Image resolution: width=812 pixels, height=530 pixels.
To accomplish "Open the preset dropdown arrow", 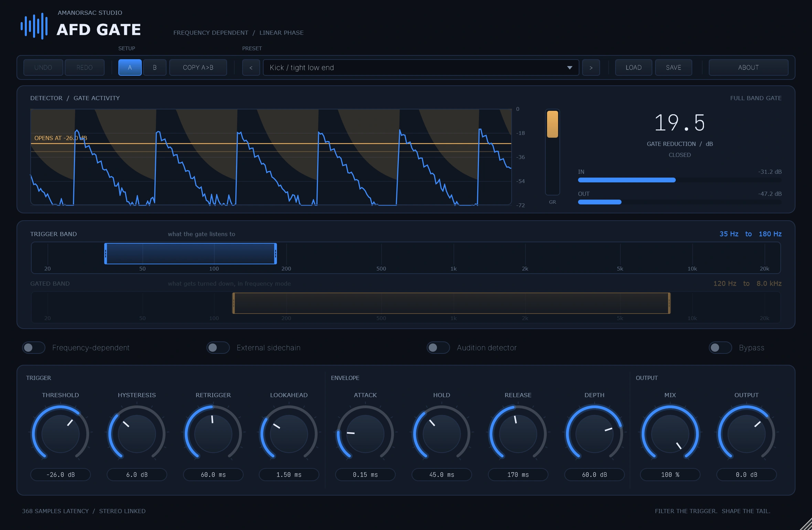I will tap(569, 68).
